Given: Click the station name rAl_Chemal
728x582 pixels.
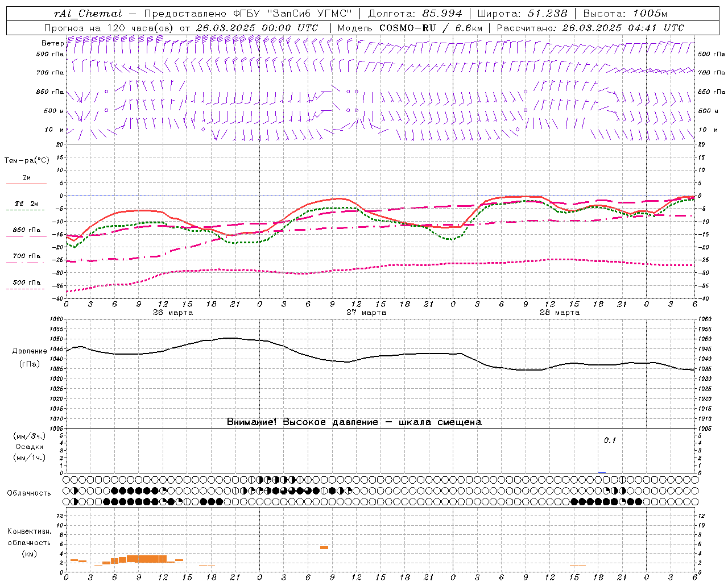Looking at the screenshot, I should click(88, 14).
